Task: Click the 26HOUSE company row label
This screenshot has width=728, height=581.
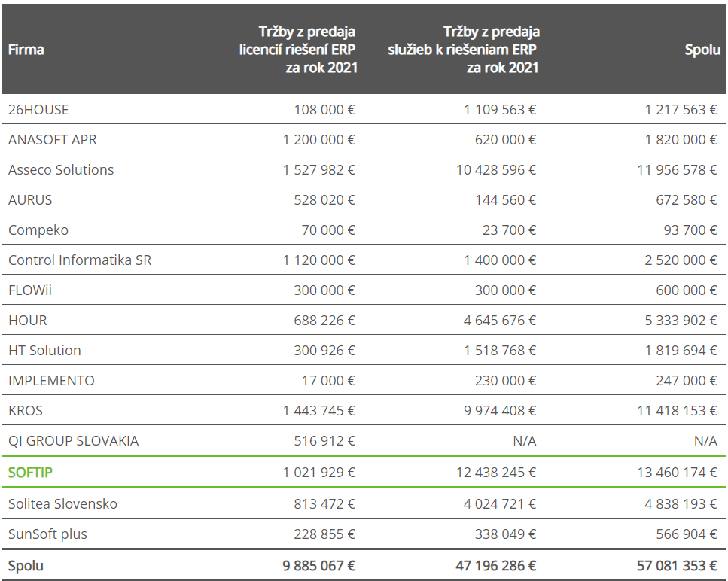Action: 38,110
